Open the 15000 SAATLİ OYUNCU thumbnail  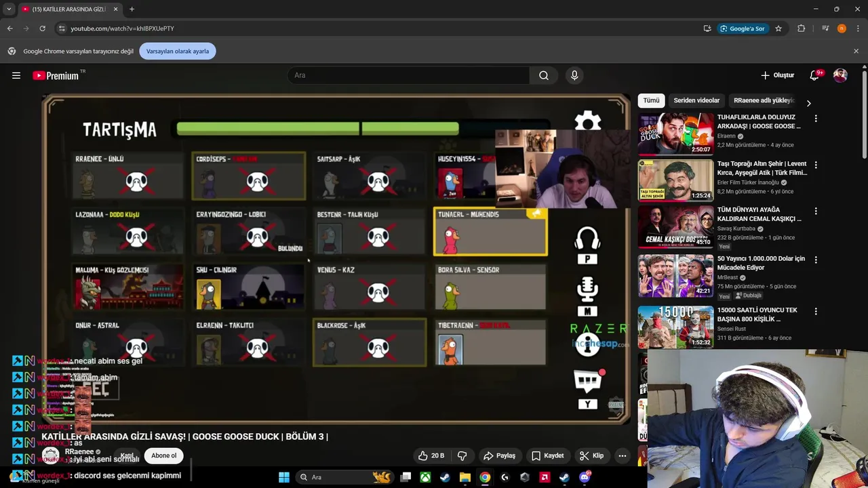tap(675, 327)
